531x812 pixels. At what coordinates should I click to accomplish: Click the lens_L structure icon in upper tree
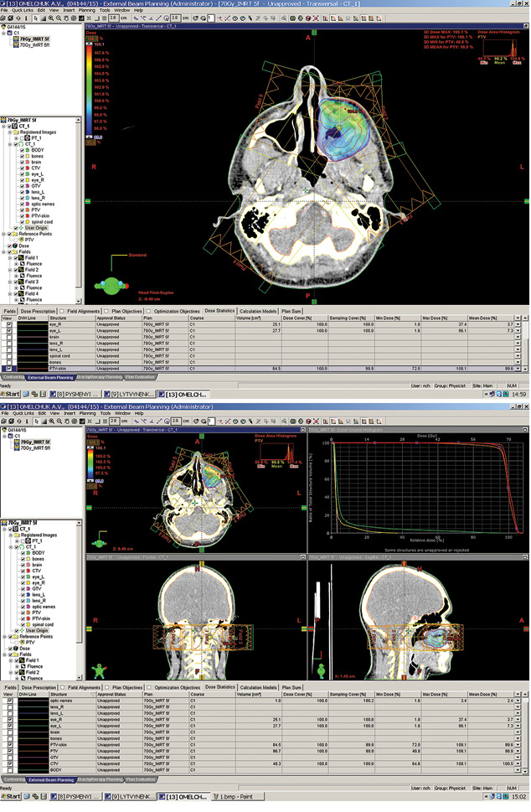click(x=28, y=192)
